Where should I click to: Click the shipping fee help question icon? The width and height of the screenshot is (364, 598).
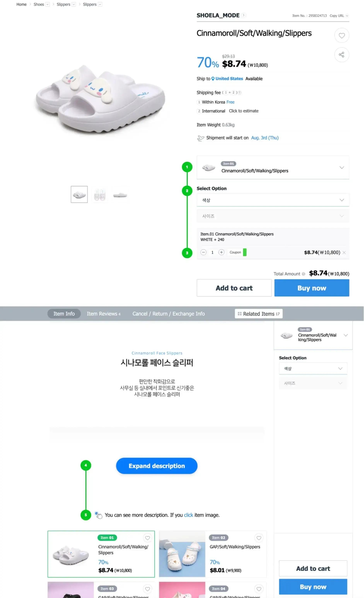[x=240, y=92]
